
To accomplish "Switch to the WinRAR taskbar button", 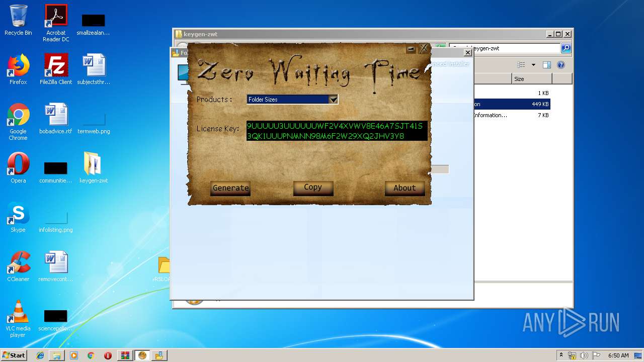I will point(125,355).
